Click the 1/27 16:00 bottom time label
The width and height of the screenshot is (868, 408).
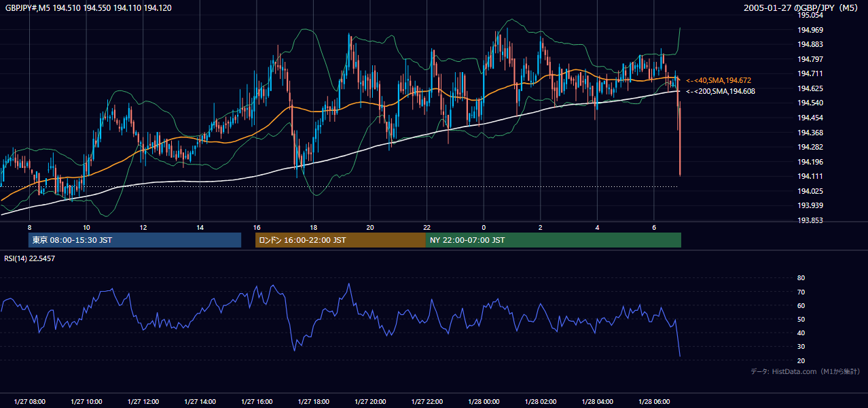(256, 401)
